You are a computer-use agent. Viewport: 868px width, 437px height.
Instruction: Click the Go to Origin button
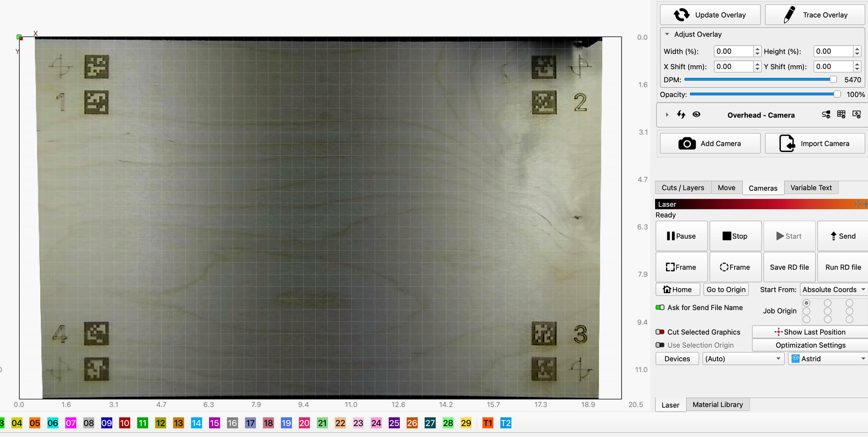click(726, 290)
